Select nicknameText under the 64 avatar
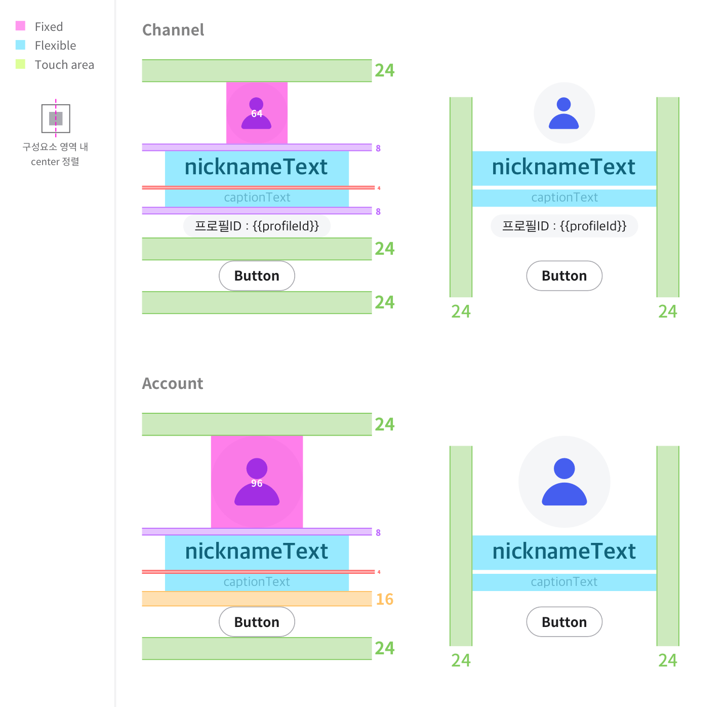The width and height of the screenshot is (728, 707). pos(257,168)
